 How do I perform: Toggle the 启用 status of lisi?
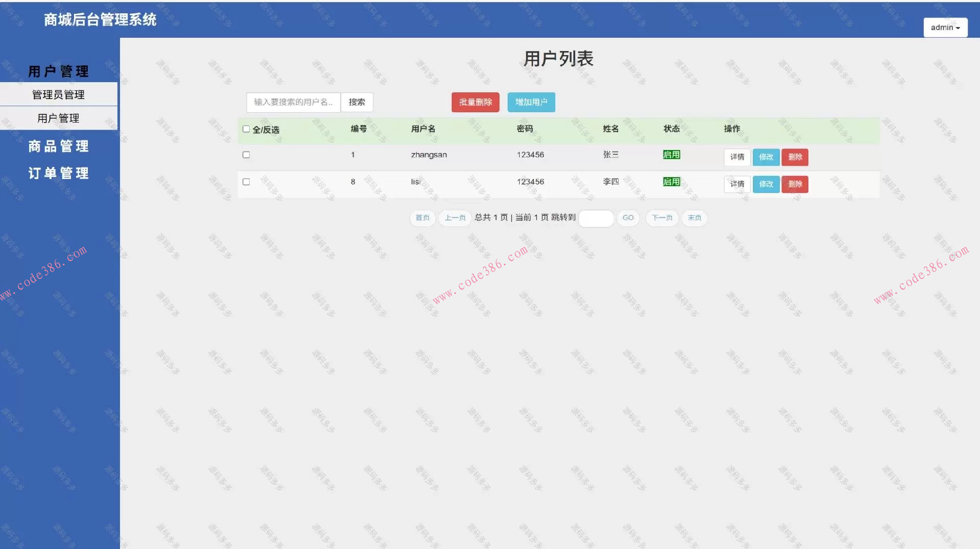(x=671, y=182)
